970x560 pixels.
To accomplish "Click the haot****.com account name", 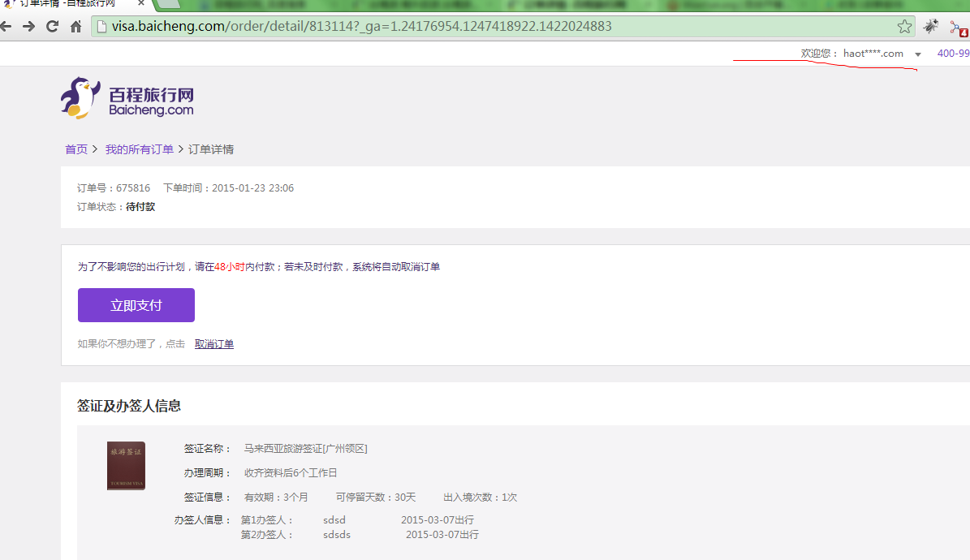I will (873, 54).
